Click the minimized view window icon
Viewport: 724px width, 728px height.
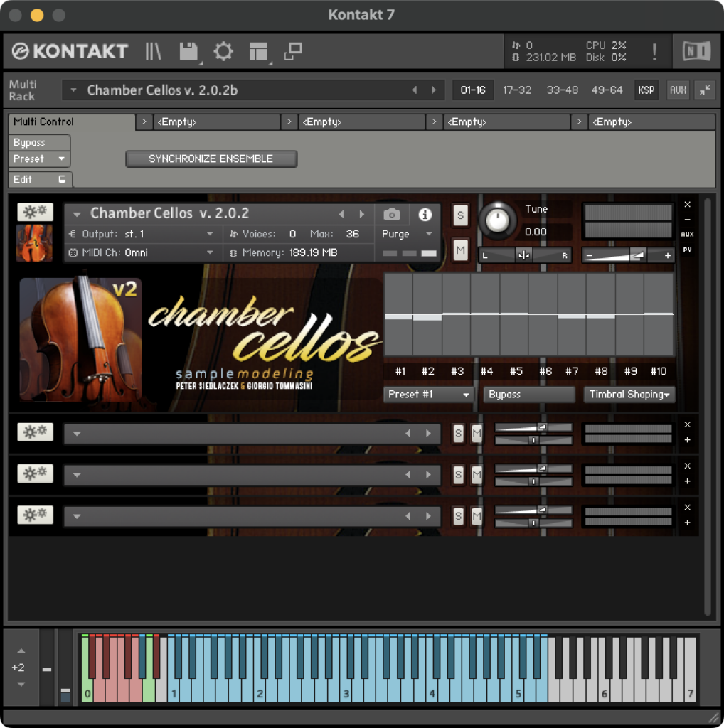(293, 51)
